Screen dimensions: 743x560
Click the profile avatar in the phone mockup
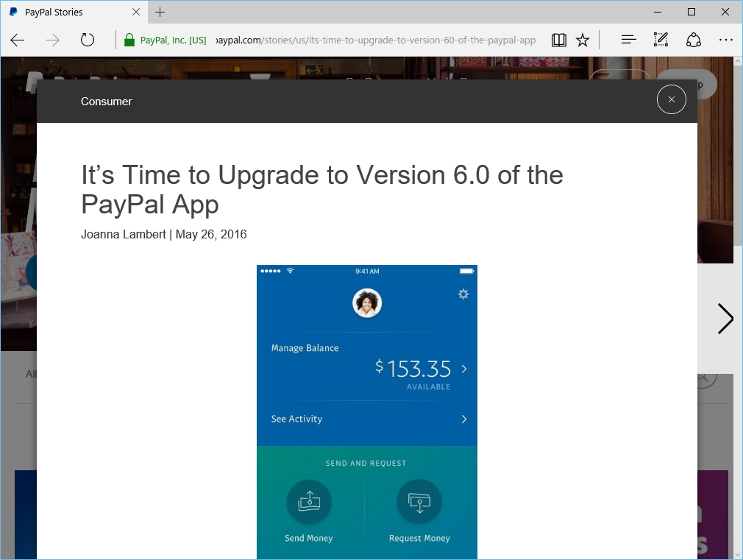point(367,302)
